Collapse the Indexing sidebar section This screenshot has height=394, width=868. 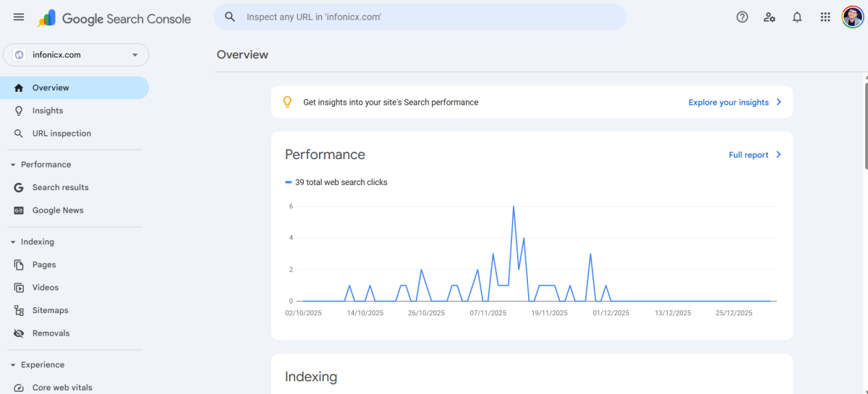13,242
